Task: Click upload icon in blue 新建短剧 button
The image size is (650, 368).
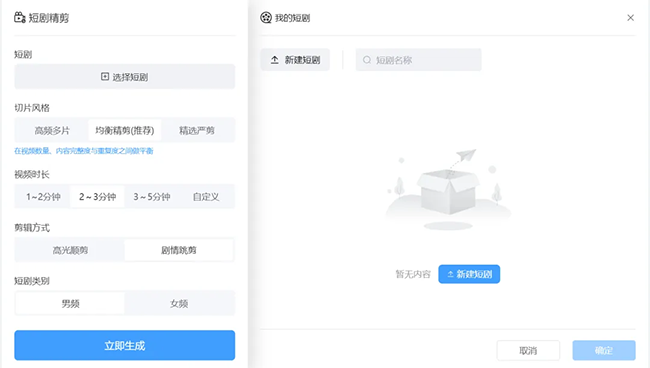Action: coord(450,274)
